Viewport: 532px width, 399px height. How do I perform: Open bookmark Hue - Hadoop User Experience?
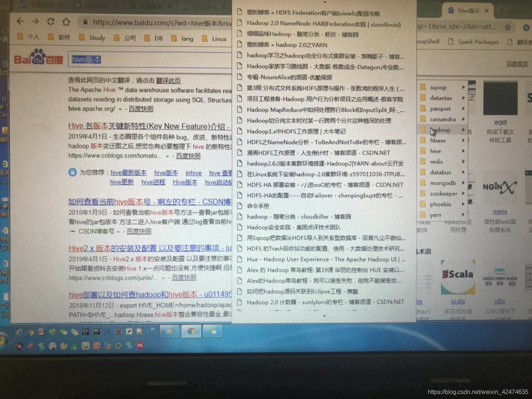321,259
